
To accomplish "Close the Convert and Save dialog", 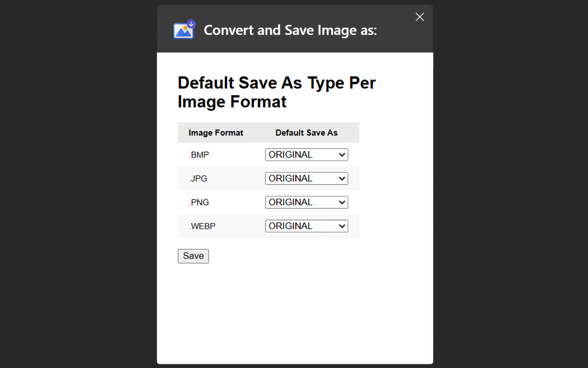I will pos(419,17).
